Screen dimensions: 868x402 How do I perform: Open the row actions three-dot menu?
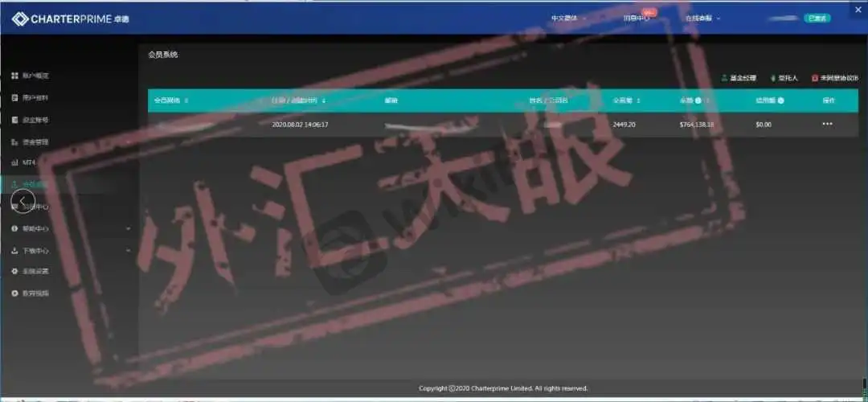(827, 124)
